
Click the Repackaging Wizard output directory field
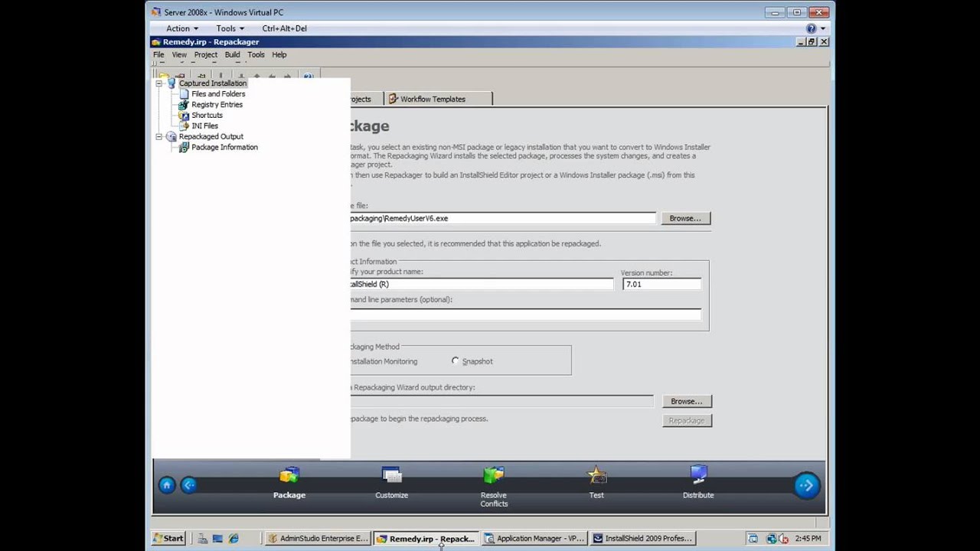tap(502, 402)
